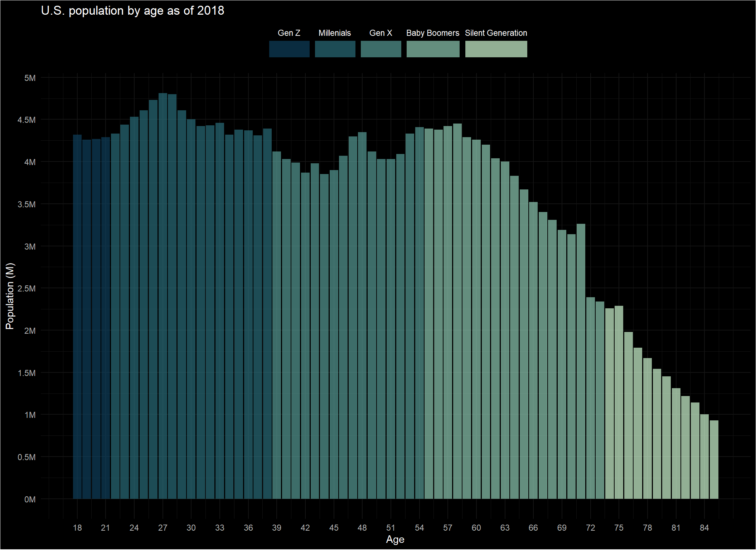Click the bar for age 58 peak
Viewport: 756px width, 550px height.
point(457,311)
